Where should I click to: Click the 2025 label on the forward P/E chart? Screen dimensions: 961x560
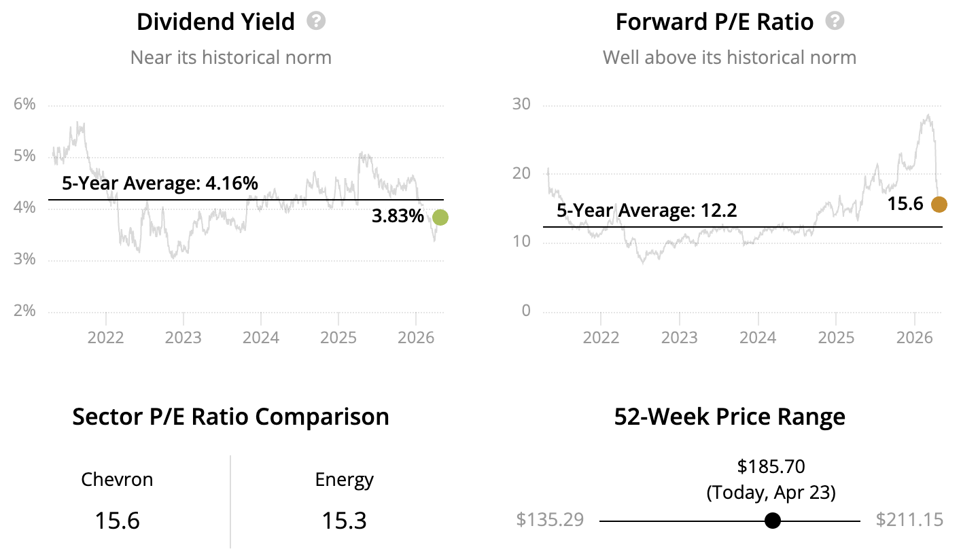[x=836, y=337]
